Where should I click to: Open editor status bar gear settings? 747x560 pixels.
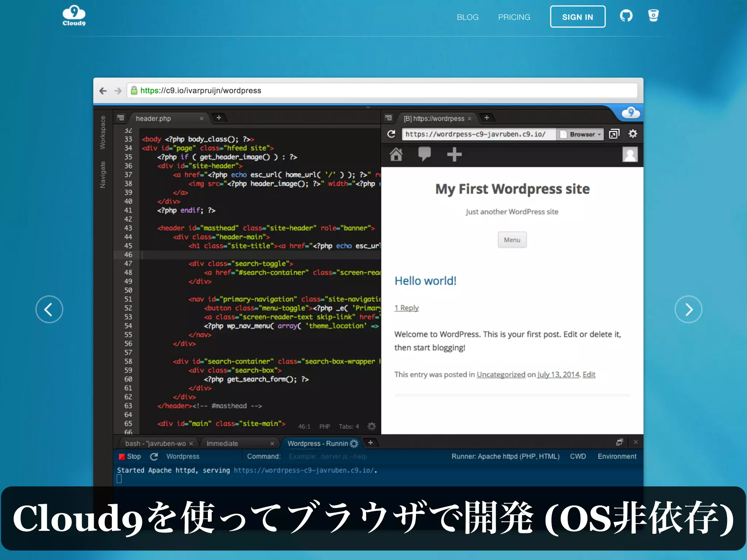pos(372,426)
